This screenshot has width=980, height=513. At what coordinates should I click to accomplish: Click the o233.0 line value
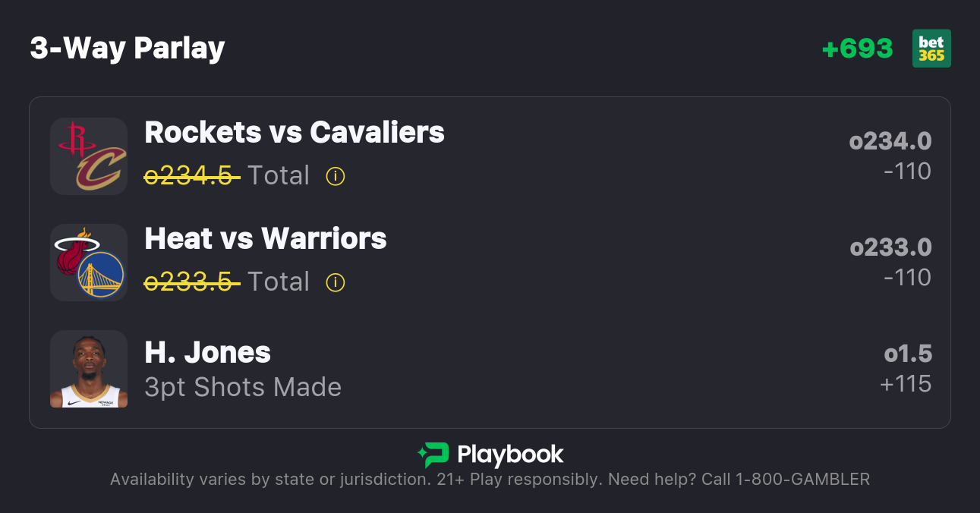point(890,247)
